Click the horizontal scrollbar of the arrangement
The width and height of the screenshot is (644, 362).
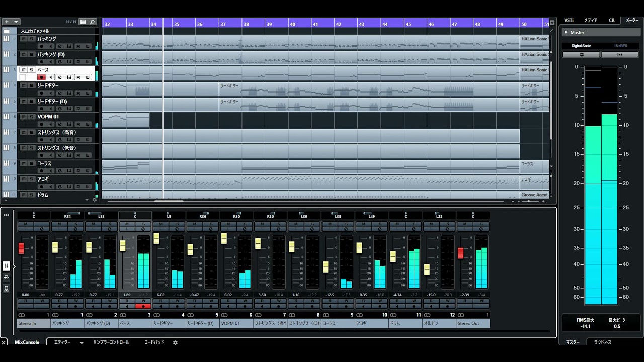pyautogui.click(x=169, y=201)
